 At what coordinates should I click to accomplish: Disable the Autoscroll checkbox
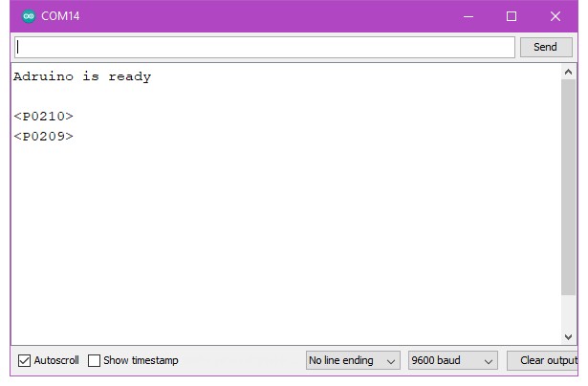point(25,360)
